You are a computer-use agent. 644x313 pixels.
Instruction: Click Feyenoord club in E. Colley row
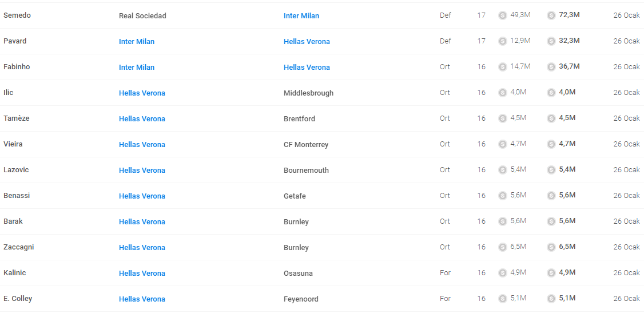[301, 299]
